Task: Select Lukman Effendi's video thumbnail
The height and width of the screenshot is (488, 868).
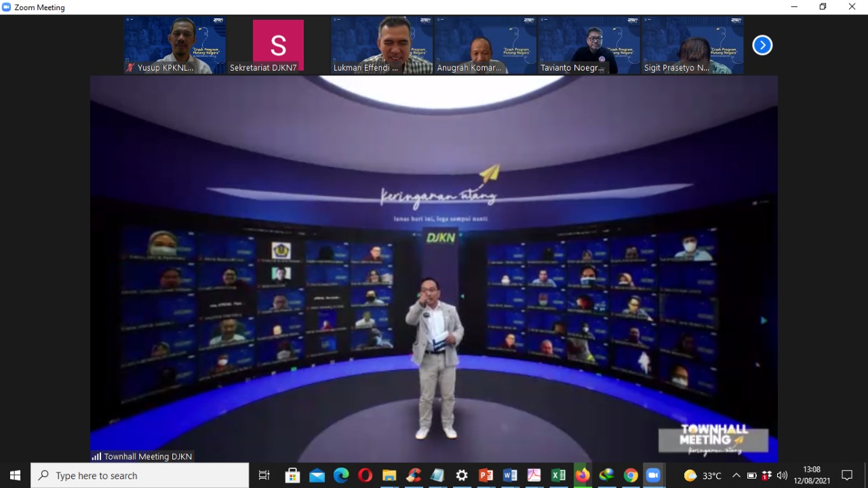Action: coord(382,45)
